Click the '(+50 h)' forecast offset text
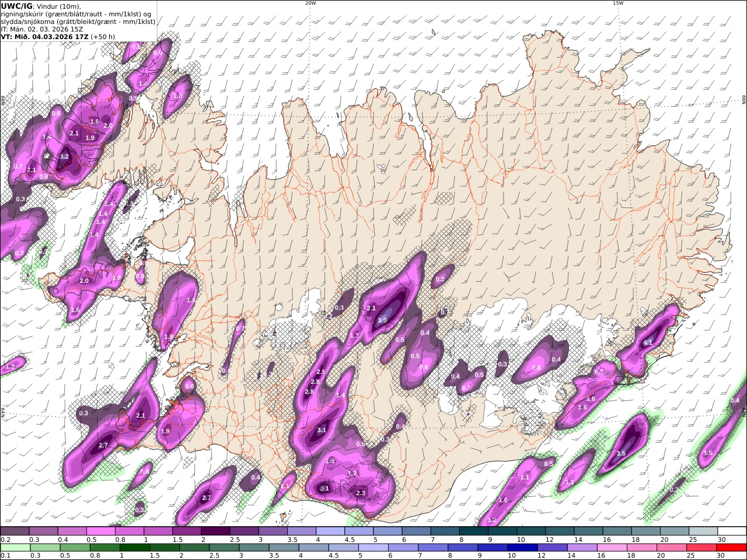This screenshot has height=560, width=747. [103, 36]
